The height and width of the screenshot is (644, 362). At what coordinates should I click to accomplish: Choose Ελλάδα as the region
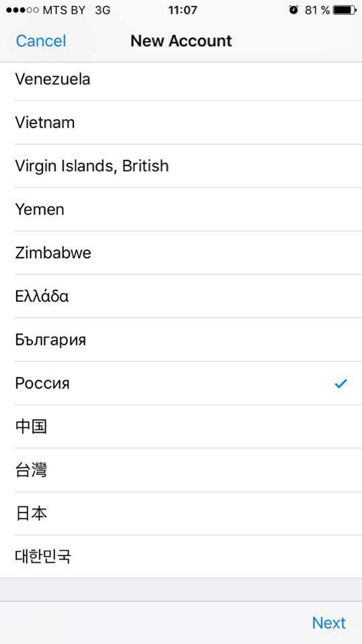coord(181,296)
